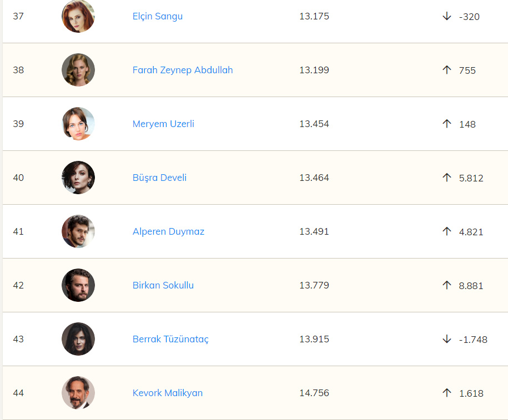Click the up arrow beside 1.618
Viewport: 508px width, 420px height.
[x=447, y=393]
